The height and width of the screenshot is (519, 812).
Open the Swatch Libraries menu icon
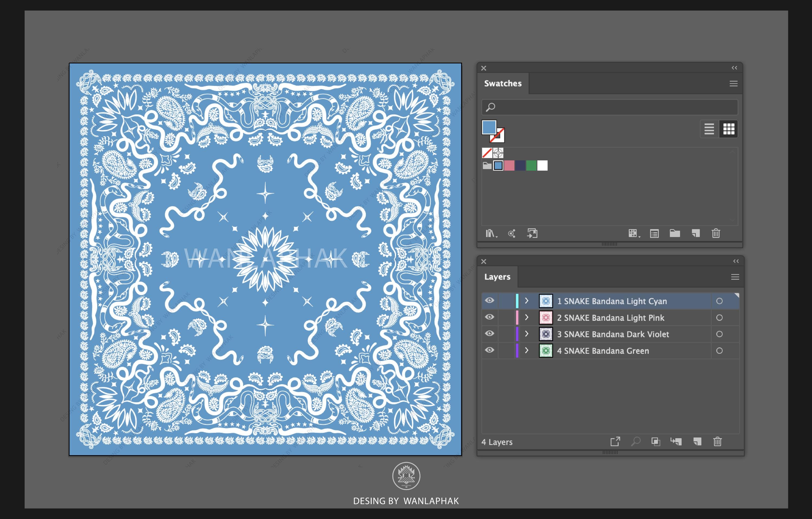pos(491,233)
